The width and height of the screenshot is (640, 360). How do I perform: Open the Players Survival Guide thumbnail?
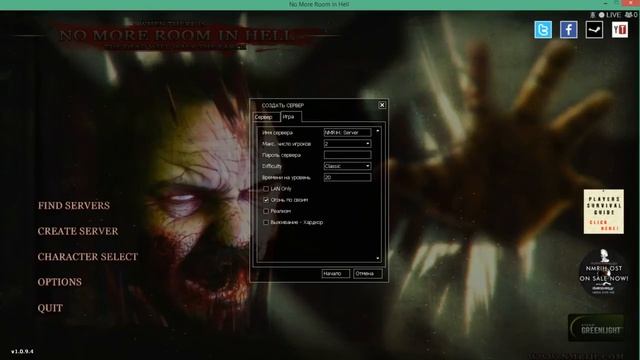pyautogui.click(x=604, y=211)
